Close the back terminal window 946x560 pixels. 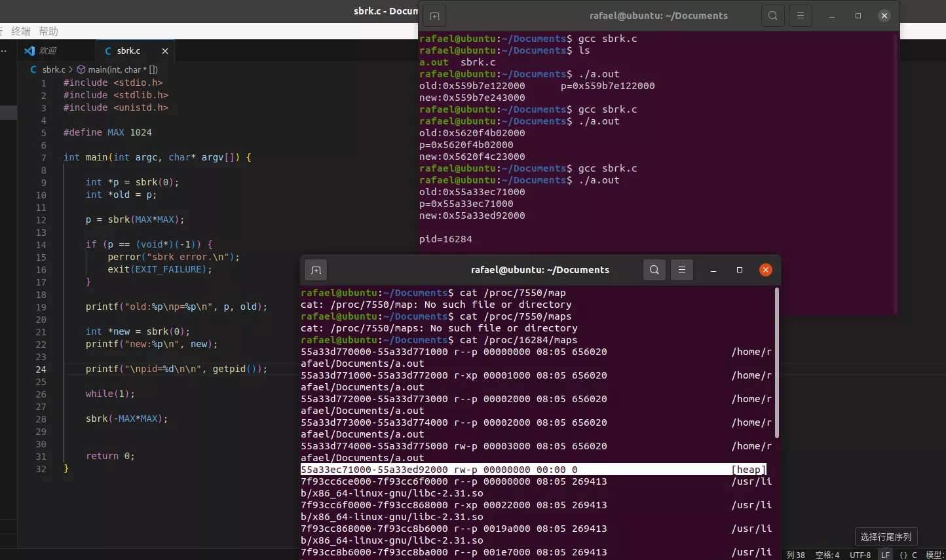(884, 16)
